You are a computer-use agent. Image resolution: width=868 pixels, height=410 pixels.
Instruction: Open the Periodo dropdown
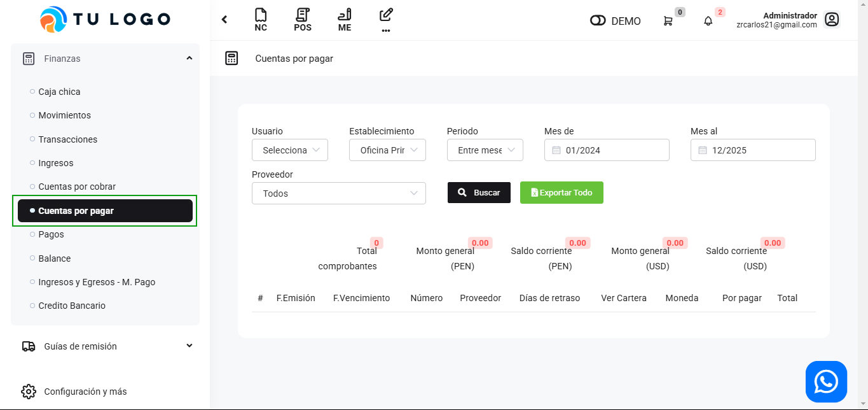point(485,150)
